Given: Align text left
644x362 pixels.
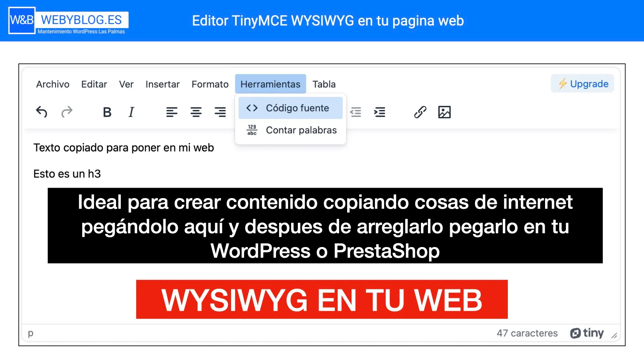Looking at the screenshot, I should coord(172,112).
